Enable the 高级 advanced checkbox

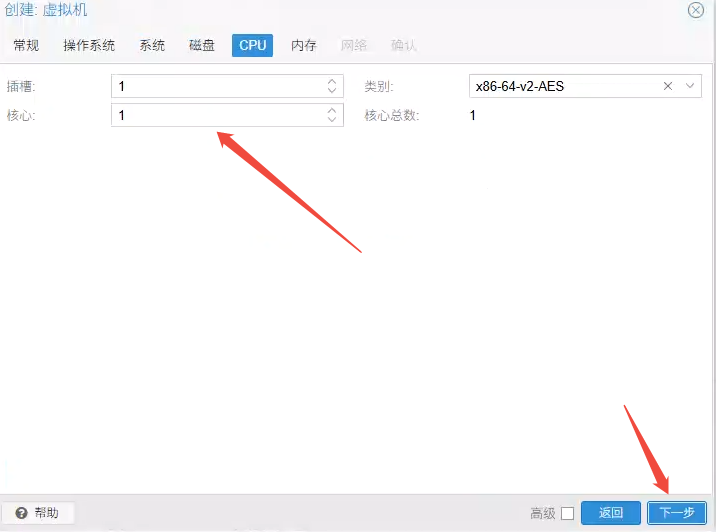pyautogui.click(x=567, y=513)
